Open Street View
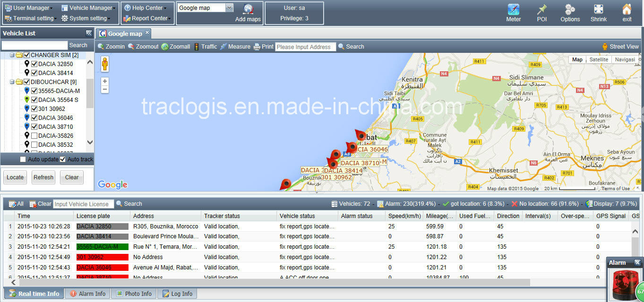 point(620,47)
